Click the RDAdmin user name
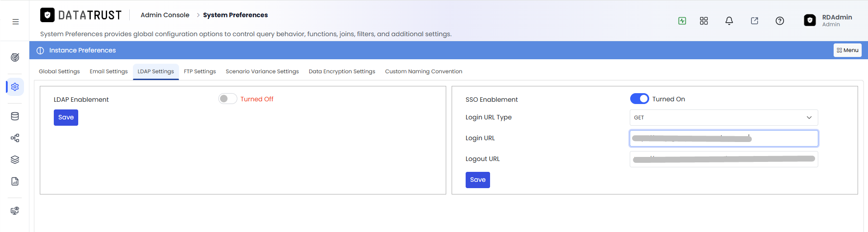 click(837, 17)
